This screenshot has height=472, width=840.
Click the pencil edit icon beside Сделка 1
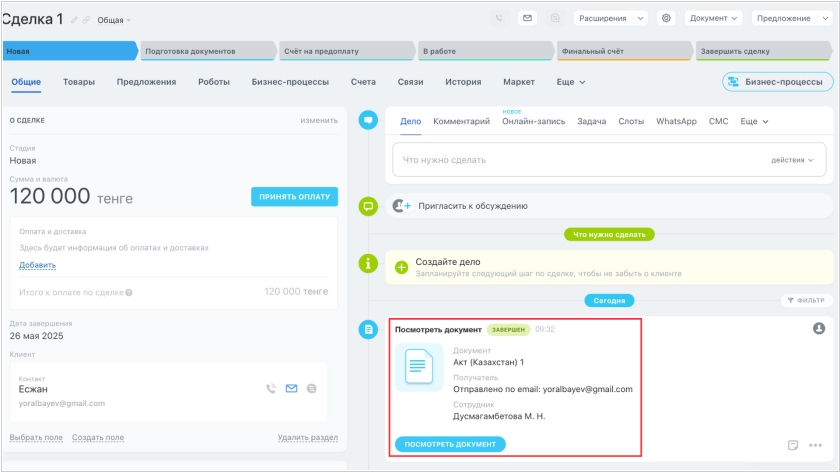click(74, 20)
